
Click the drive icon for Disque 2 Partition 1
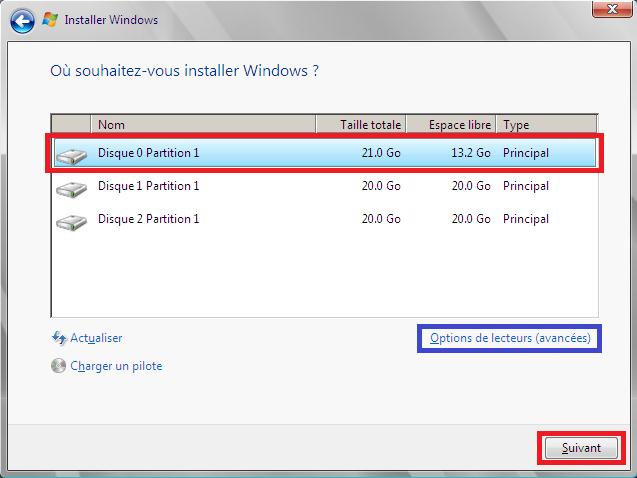point(72,223)
